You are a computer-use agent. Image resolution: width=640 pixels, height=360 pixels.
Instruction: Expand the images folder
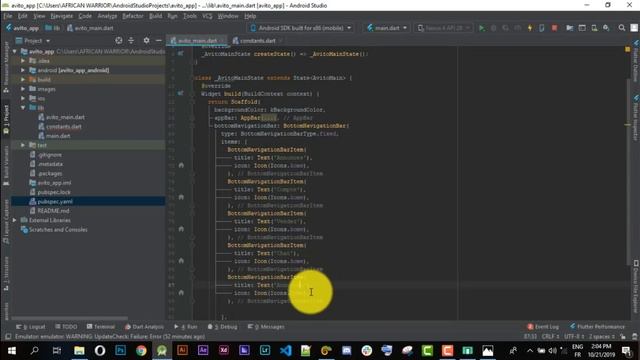click(x=23, y=89)
